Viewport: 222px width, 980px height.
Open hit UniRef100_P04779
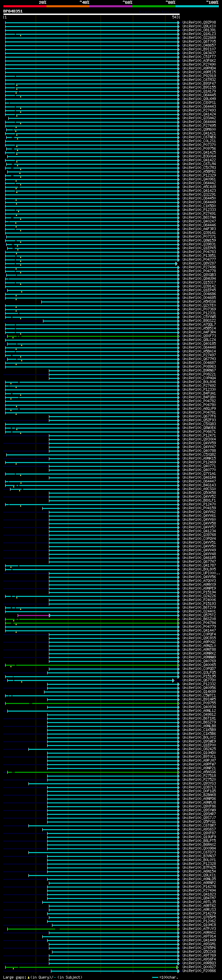click(x=199, y=626)
